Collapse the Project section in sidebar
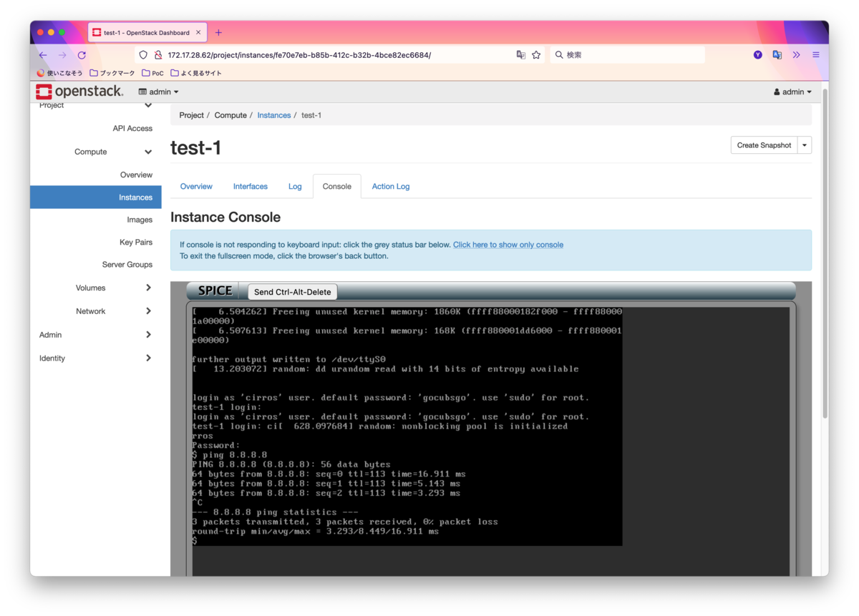This screenshot has width=859, height=616. point(148,105)
